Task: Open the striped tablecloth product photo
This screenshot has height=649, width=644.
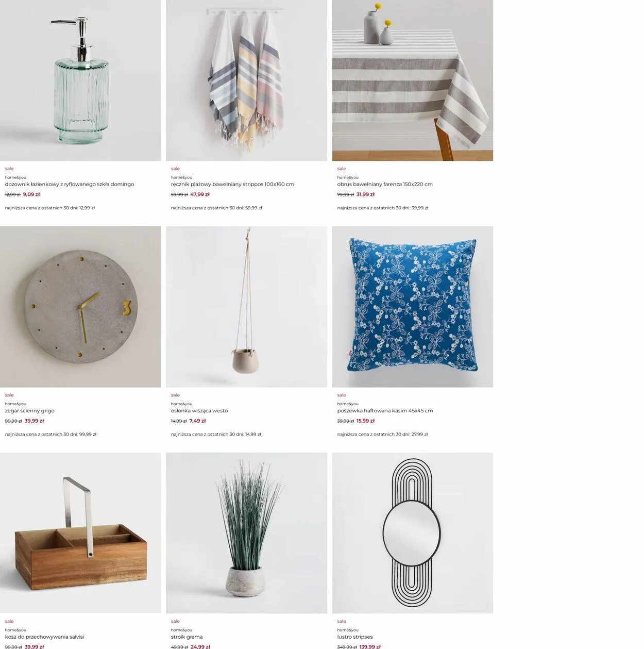Action: [413, 80]
